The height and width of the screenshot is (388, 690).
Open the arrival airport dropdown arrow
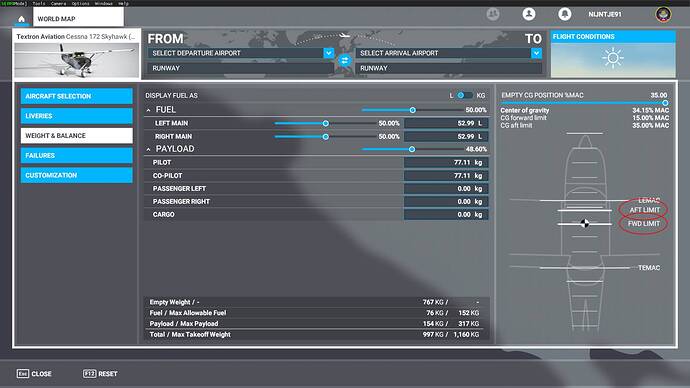click(x=536, y=53)
